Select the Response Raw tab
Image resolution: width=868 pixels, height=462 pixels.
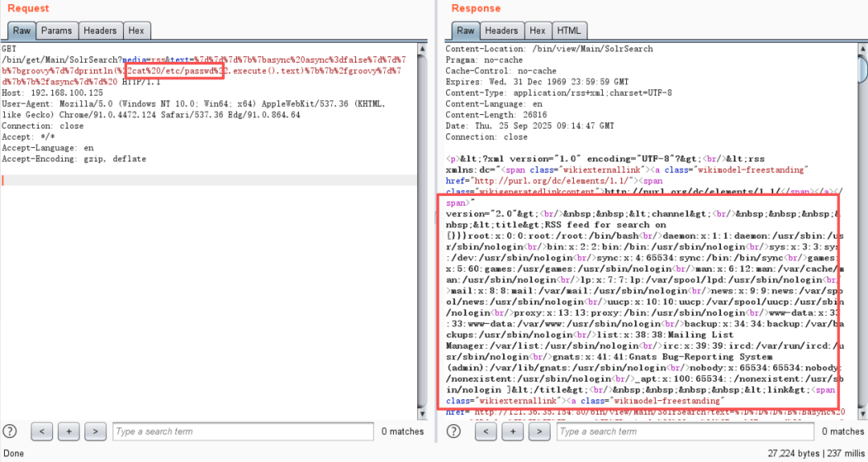[465, 31]
